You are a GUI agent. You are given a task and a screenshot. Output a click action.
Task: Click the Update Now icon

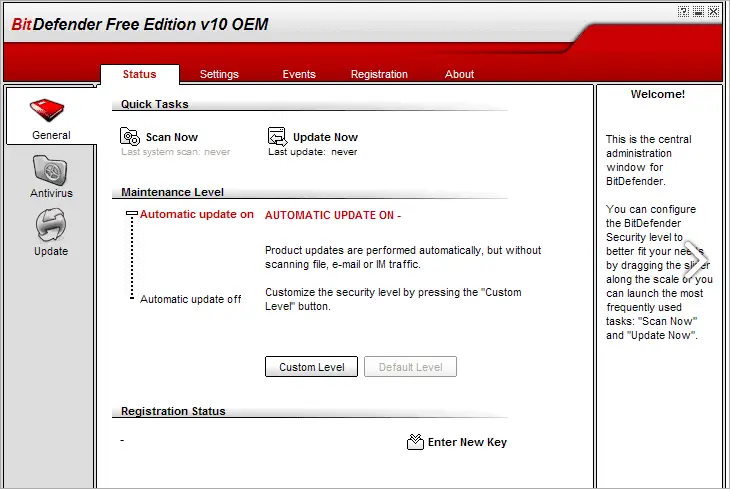pos(277,136)
